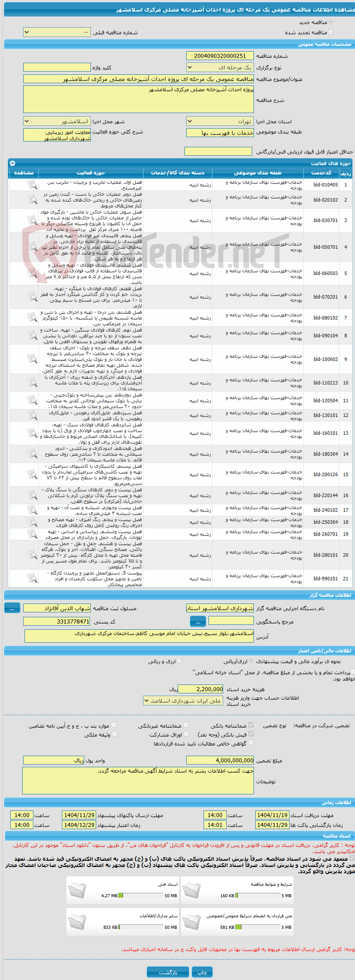Open view icon for row bld-060503
This screenshot has width=355, height=980.
(32, 273)
